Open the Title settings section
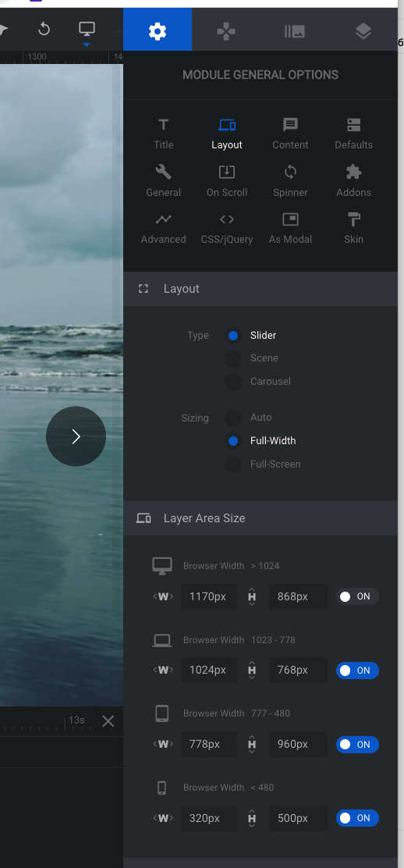404x868 pixels. [x=163, y=133]
